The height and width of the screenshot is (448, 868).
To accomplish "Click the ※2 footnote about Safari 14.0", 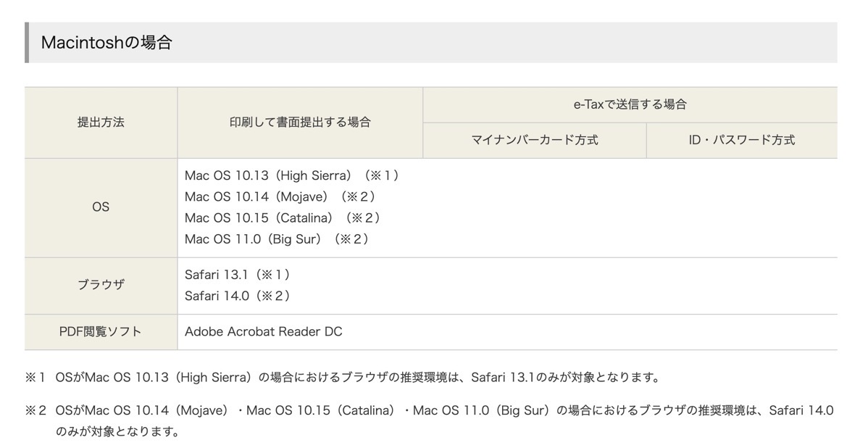I will point(429,421).
